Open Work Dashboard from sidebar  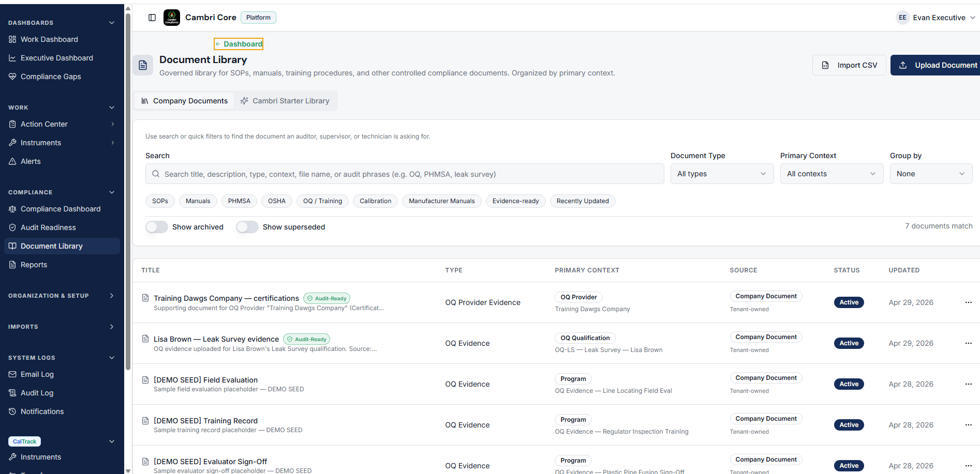(x=49, y=39)
